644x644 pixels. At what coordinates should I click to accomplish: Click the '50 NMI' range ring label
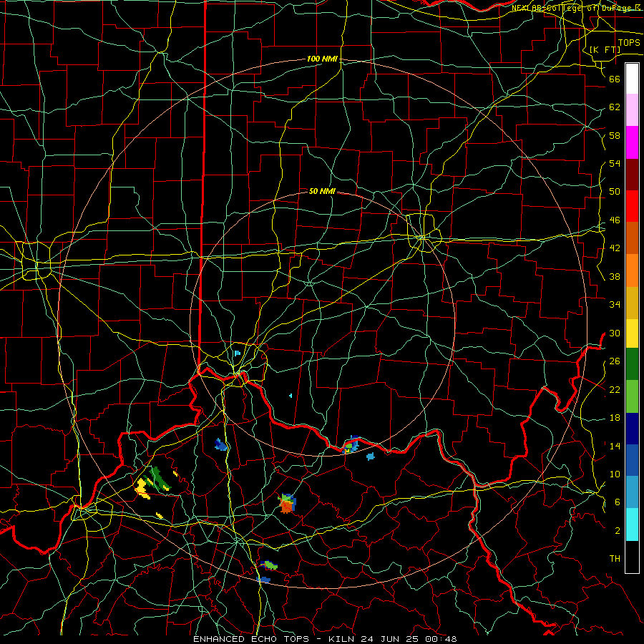tap(322, 191)
